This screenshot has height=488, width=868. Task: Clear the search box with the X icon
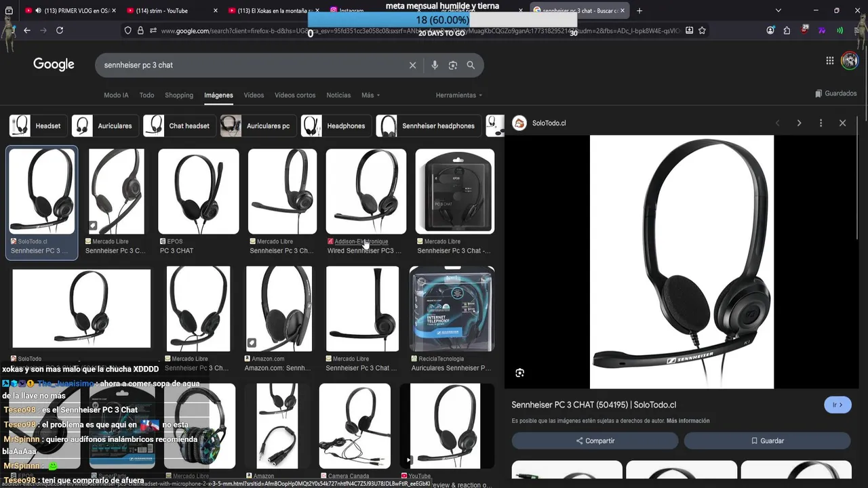[412, 65]
